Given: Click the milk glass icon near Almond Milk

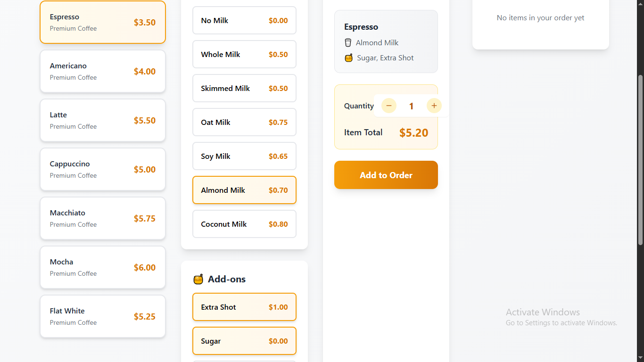Looking at the screenshot, I should click(348, 43).
